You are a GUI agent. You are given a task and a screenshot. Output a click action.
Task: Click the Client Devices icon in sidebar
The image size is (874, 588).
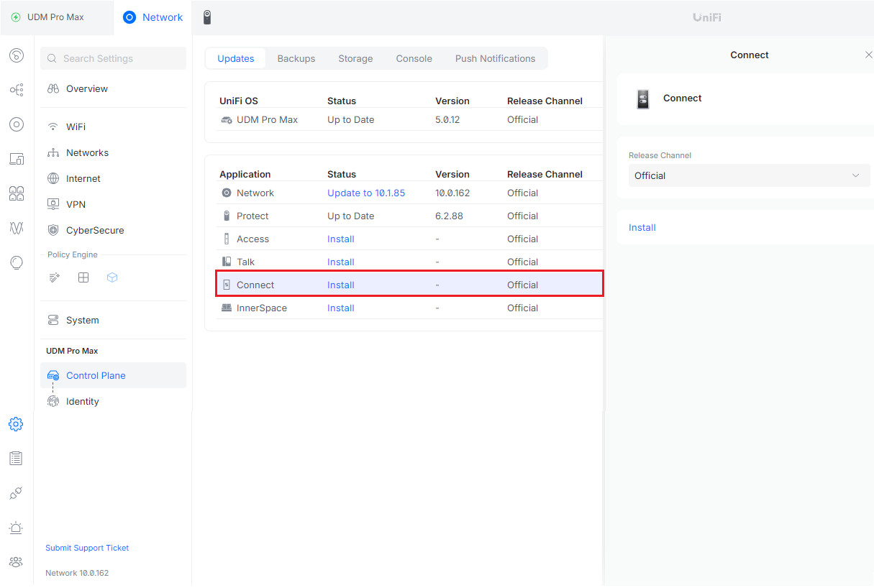(17, 159)
